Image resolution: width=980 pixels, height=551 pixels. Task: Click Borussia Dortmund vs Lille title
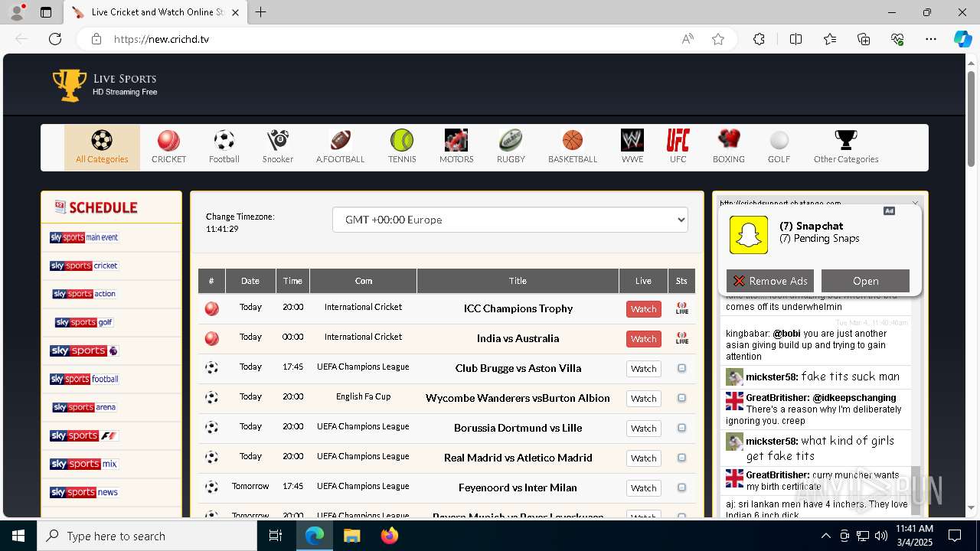click(518, 428)
